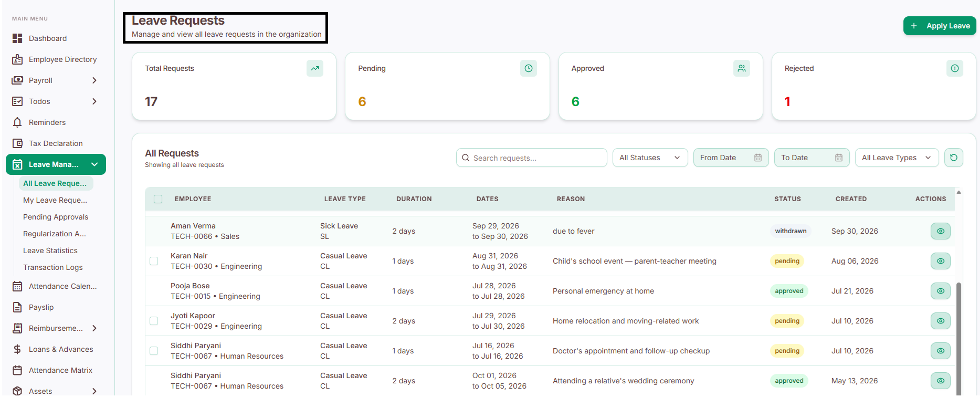Open Regularization submenu link
The image size is (980, 397).
click(55, 234)
